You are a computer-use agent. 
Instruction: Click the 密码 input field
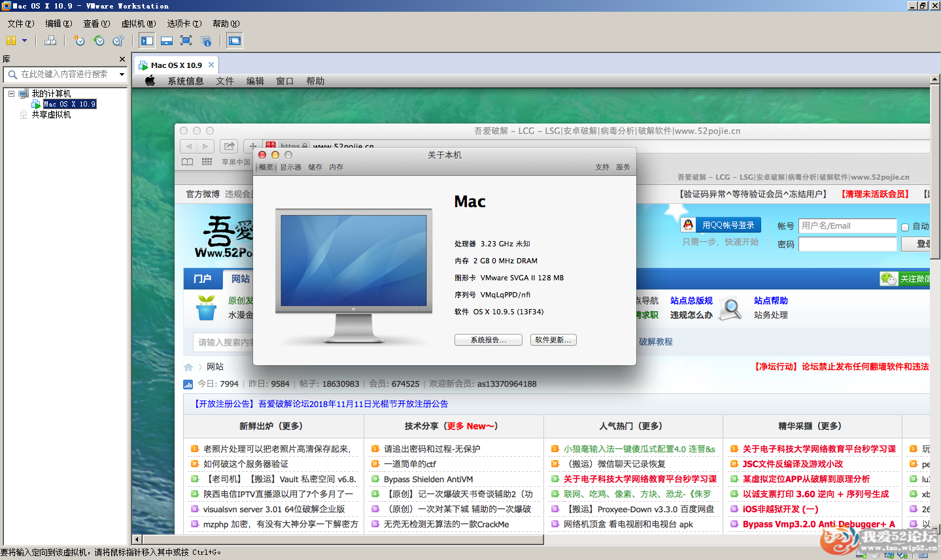[x=847, y=244]
